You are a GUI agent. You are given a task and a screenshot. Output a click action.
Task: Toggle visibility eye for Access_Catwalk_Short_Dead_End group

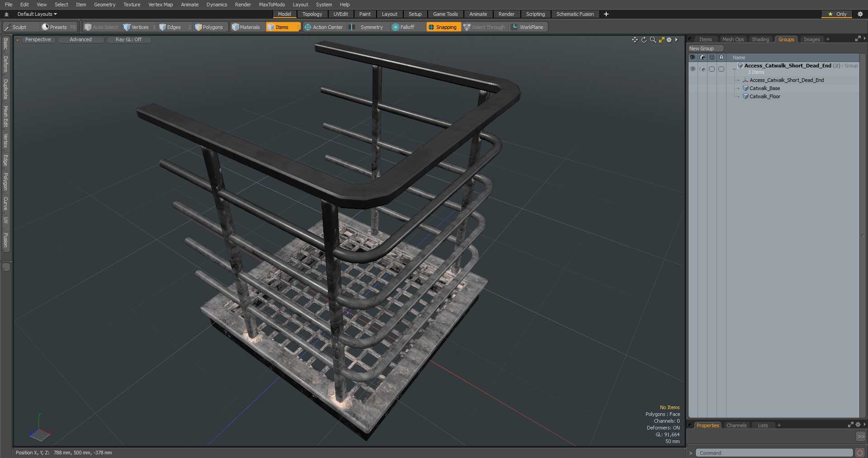tap(693, 69)
